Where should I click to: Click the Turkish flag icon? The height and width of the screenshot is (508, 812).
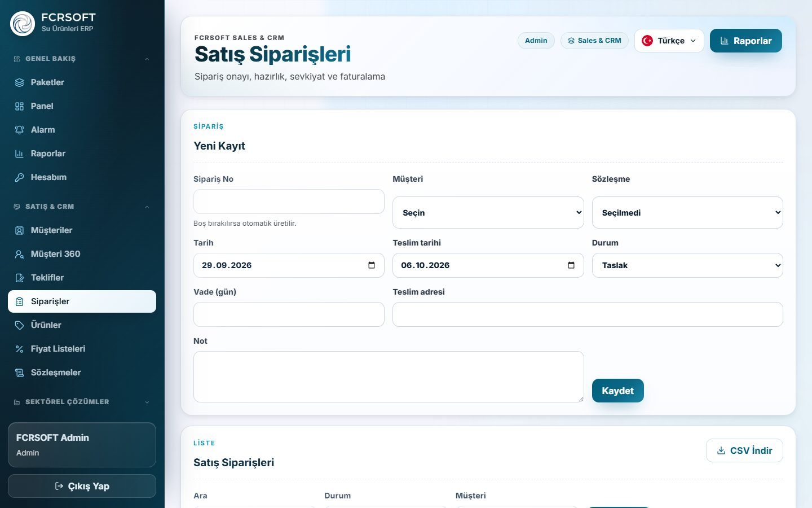pyautogui.click(x=647, y=41)
